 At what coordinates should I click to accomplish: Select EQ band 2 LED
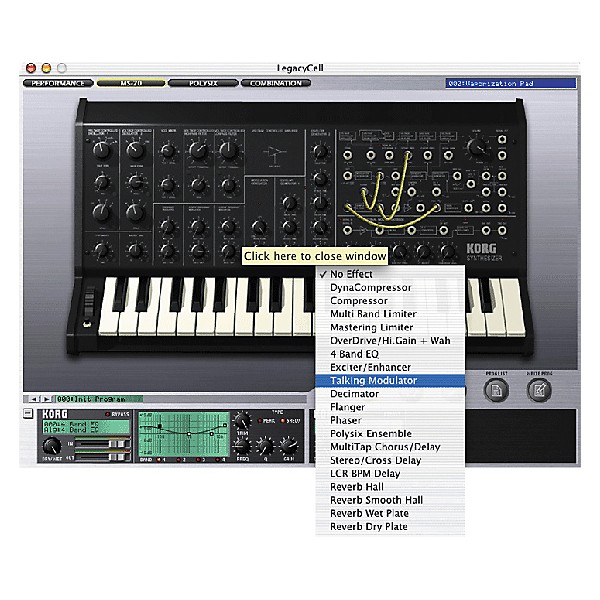click(x=179, y=460)
